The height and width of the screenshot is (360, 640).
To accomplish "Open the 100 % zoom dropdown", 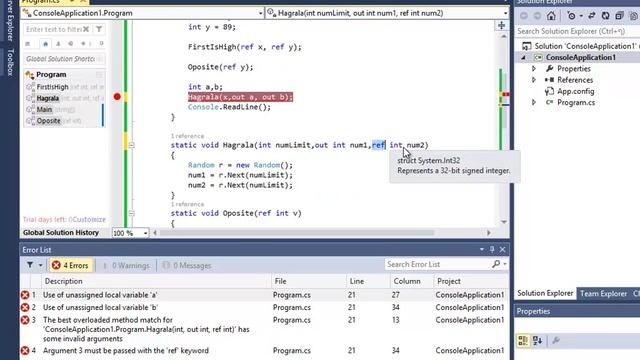I will [x=145, y=233].
